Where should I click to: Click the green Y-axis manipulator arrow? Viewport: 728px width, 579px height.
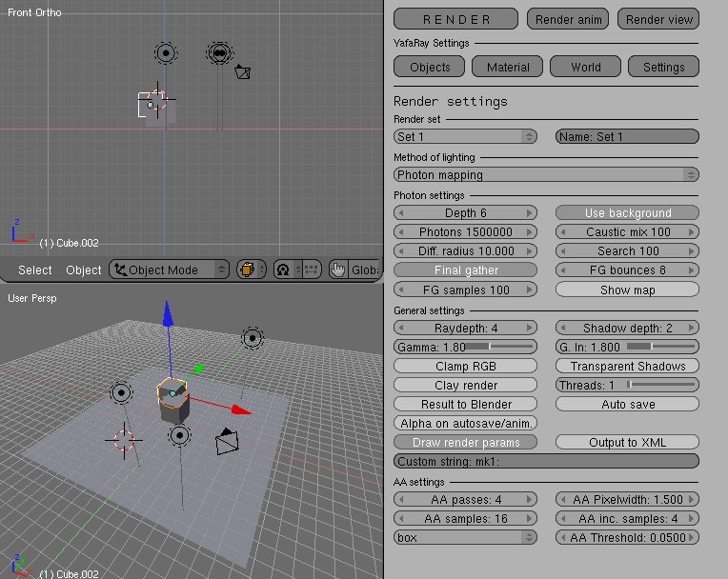pyautogui.click(x=199, y=369)
